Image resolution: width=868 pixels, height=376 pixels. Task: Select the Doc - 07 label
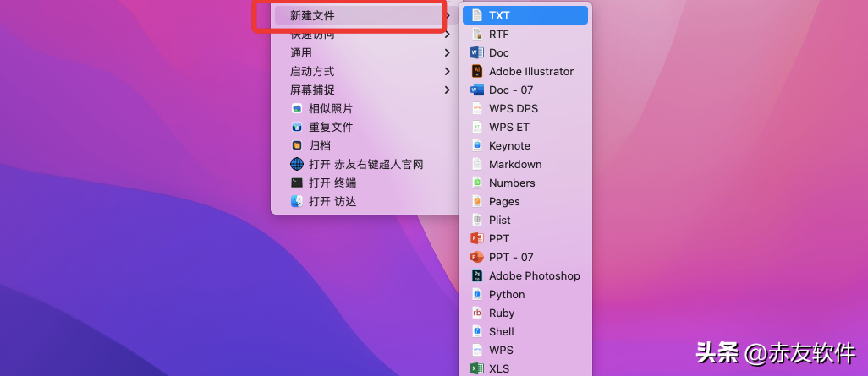[x=511, y=90]
